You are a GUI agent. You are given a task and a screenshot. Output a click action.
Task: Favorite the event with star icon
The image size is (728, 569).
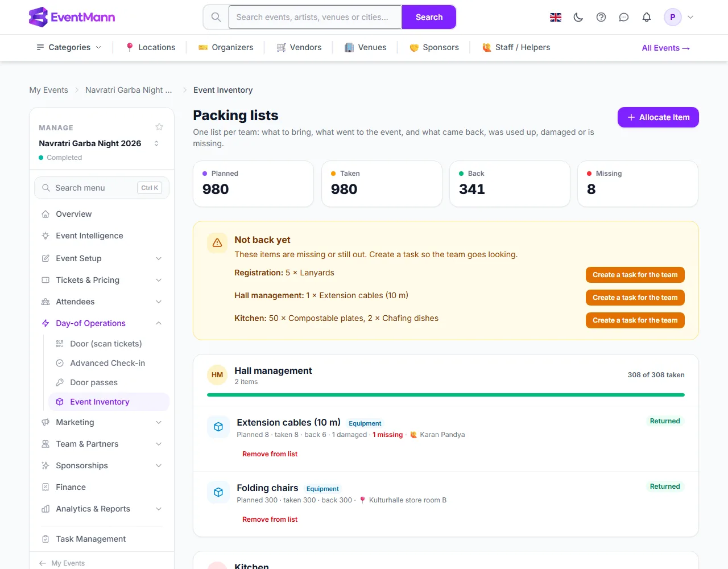(159, 127)
